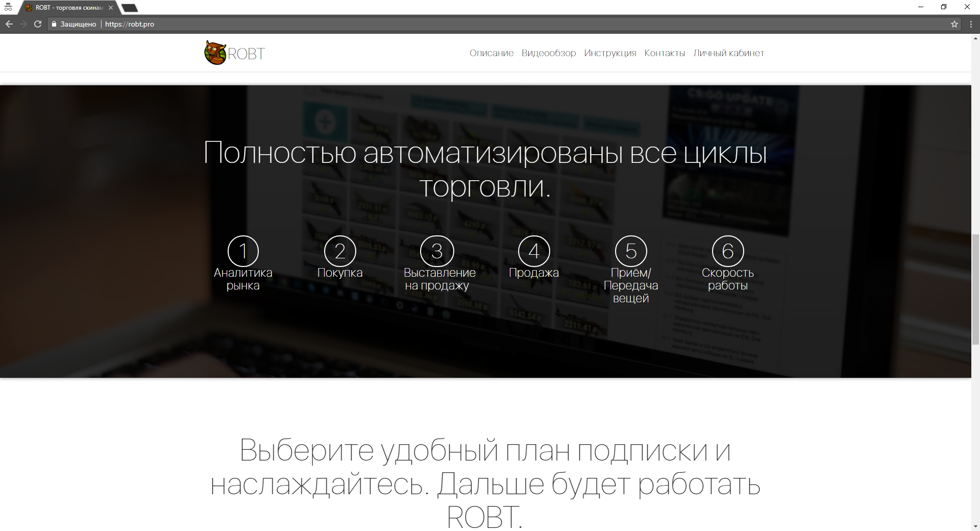Select step 3 circle Выставление на продажу

pos(437,251)
